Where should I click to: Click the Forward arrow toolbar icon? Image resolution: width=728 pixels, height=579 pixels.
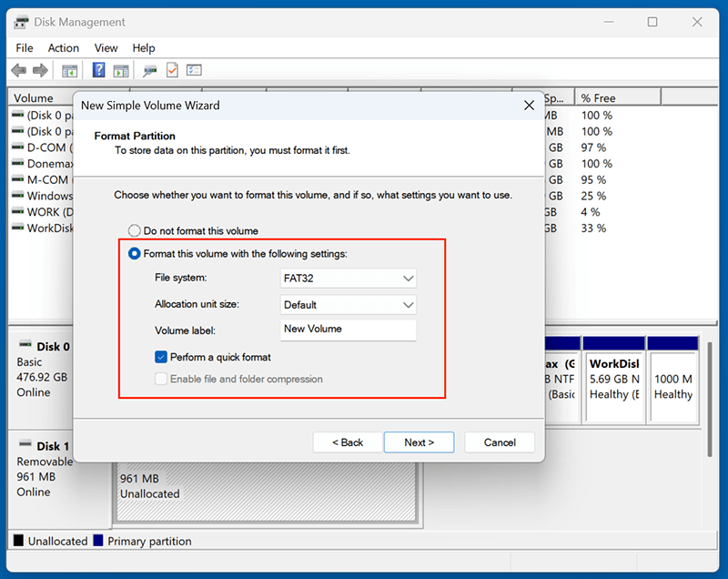(x=40, y=71)
